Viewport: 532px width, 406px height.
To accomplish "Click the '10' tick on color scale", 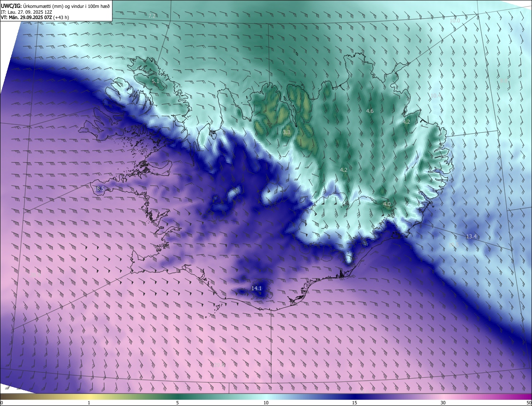I will click(266, 403).
